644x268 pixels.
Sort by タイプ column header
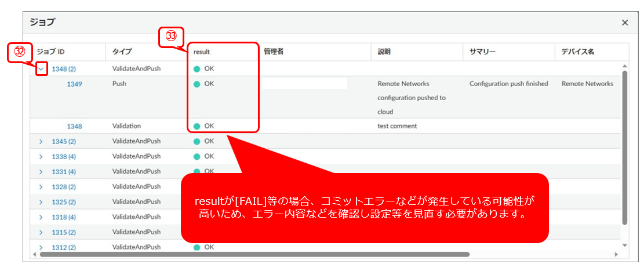coord(122,52)
